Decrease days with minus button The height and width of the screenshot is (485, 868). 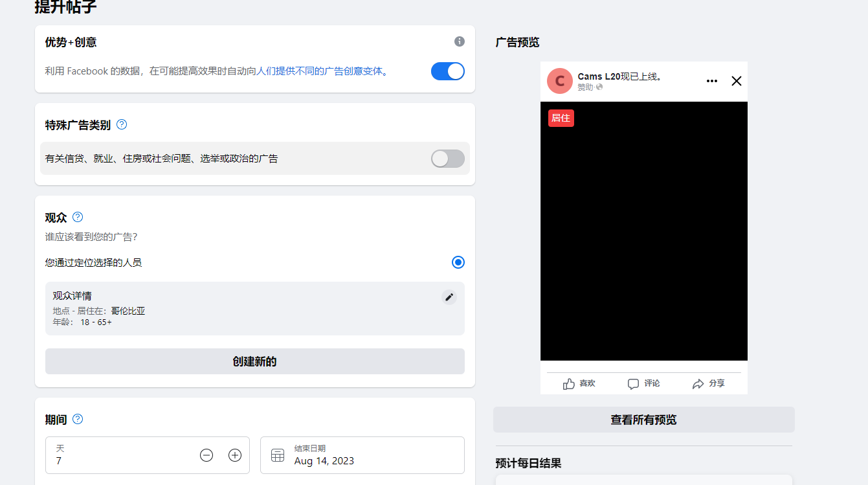coord(206,455)
